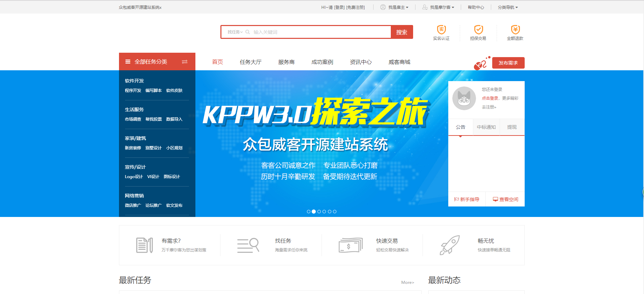Click the [登录] link in top bar
Image resolution: width=644 pixels, height=294 pixels.
[x=339, y=7]
